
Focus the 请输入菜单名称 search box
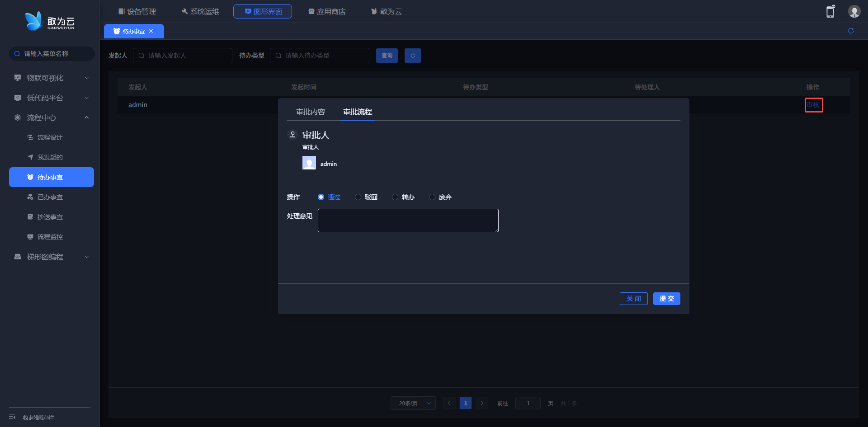pyautogui.click(x=52, y=54)
